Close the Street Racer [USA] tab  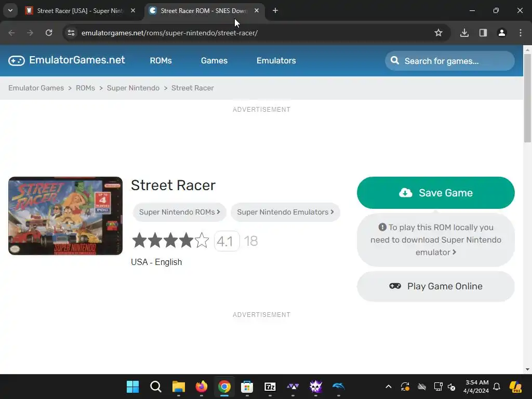coord(133,11)
